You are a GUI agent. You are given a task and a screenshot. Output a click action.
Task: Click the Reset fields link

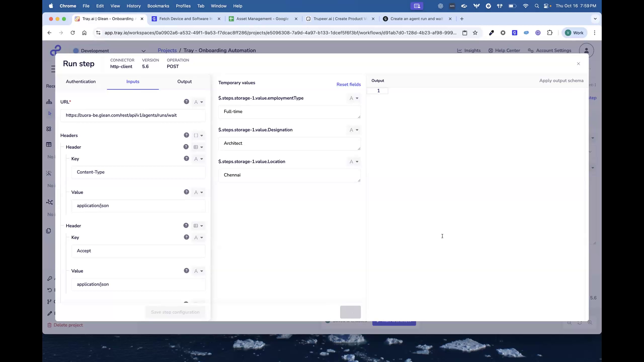(348, 84)
